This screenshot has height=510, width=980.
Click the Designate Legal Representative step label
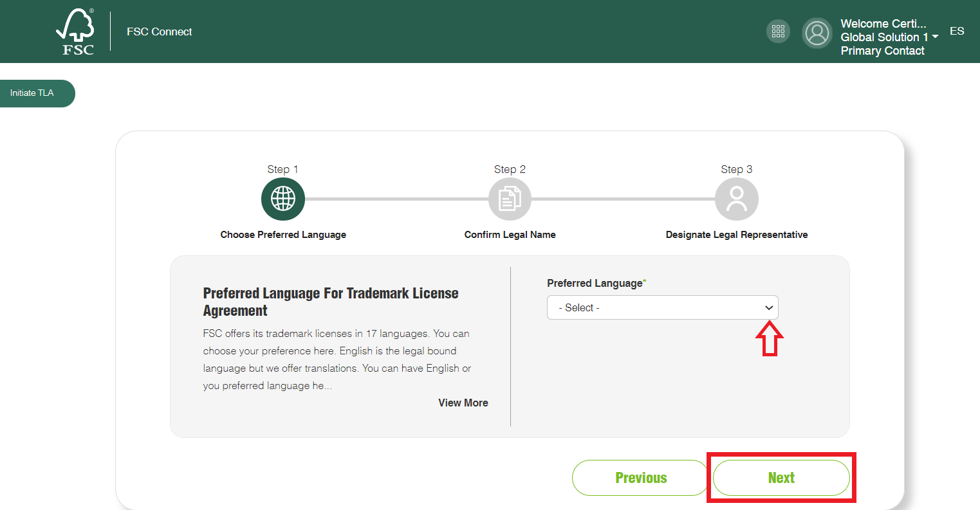click(x=737, y=235)
